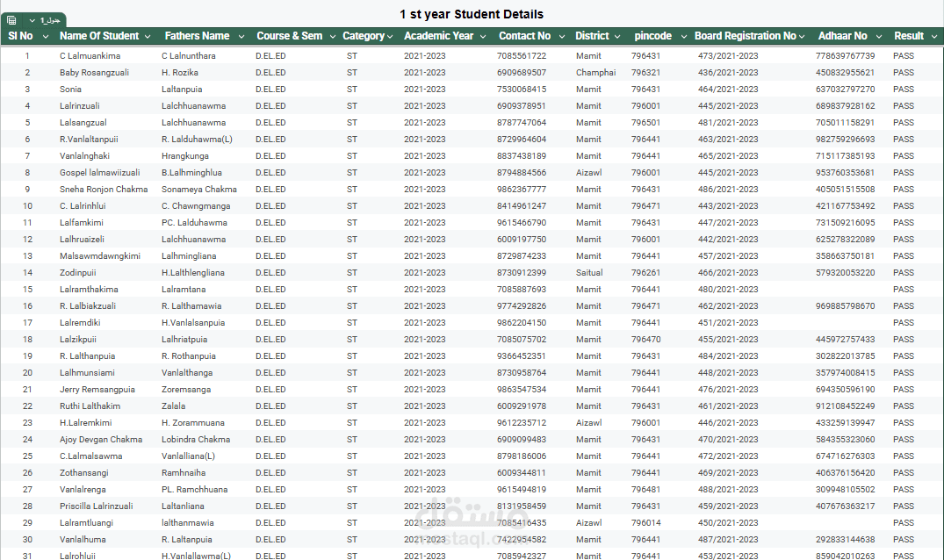Select the cell 'Sonameya Chakma'
Viewport: 944px width, 560px height.
198,189
